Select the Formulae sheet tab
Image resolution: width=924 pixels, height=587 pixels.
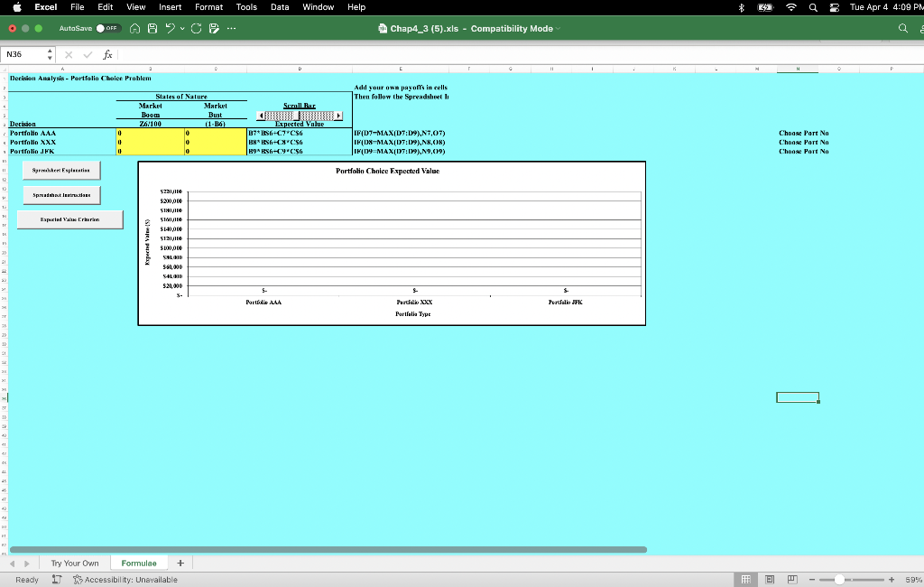[x=139, y=564]
